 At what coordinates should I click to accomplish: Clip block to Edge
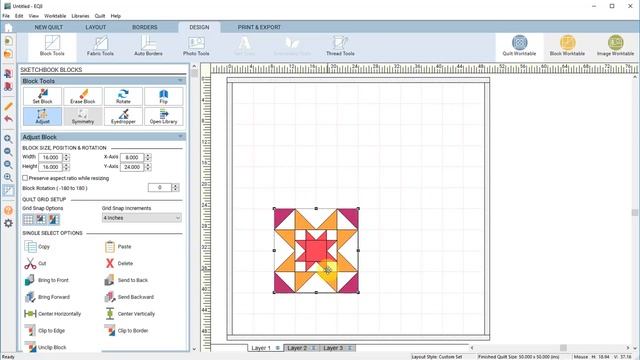pos(44,330)
